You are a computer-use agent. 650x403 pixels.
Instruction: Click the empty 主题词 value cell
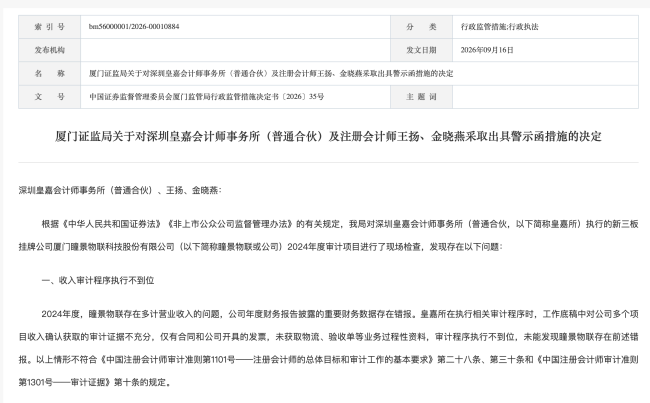tap(545, 97)
